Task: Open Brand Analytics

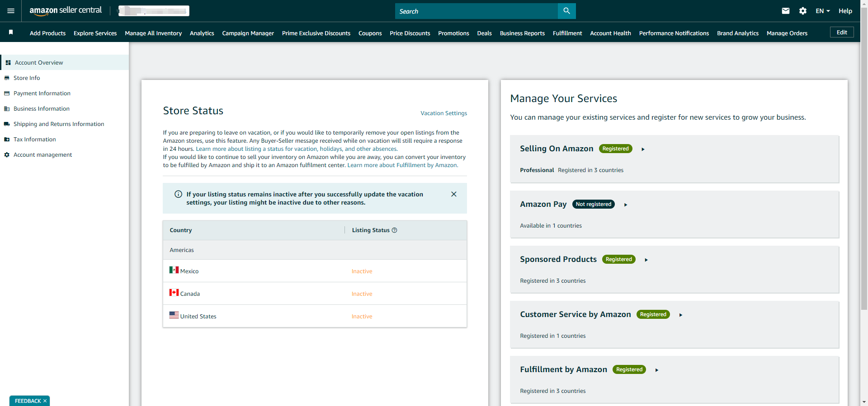Action: point(738,33)
